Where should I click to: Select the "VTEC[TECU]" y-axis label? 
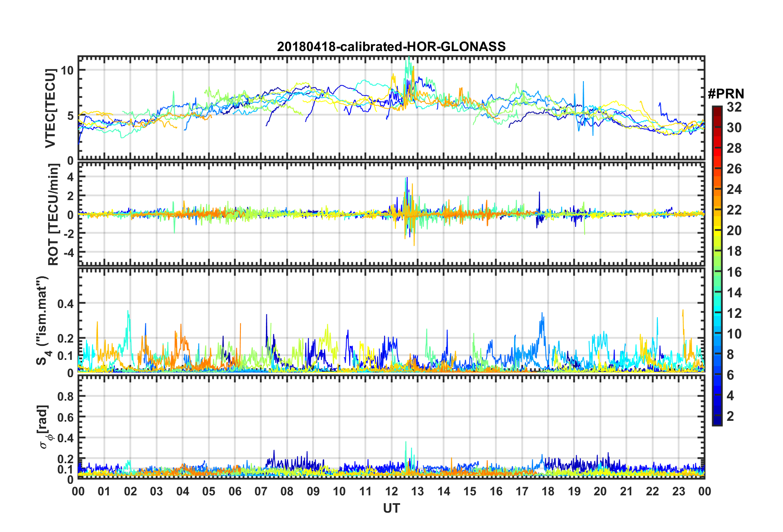[x=51, y=108]
